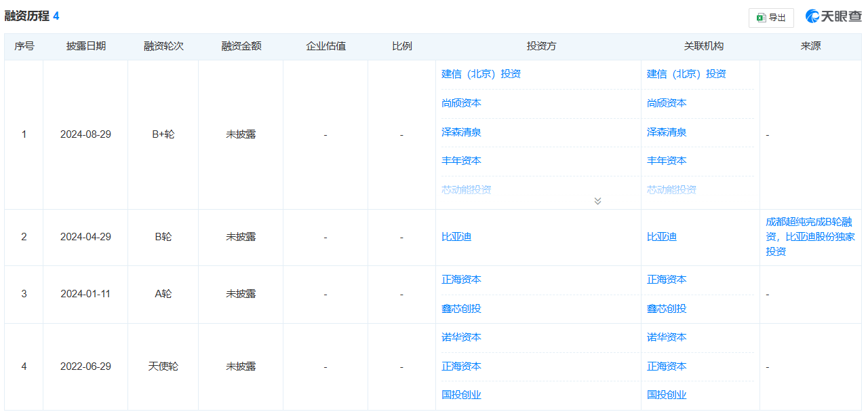Open 建信（北京）投资 in the 关联机构 column
Image resolution: width=868 pixels, height=414 pixels.
coord(686,74)
